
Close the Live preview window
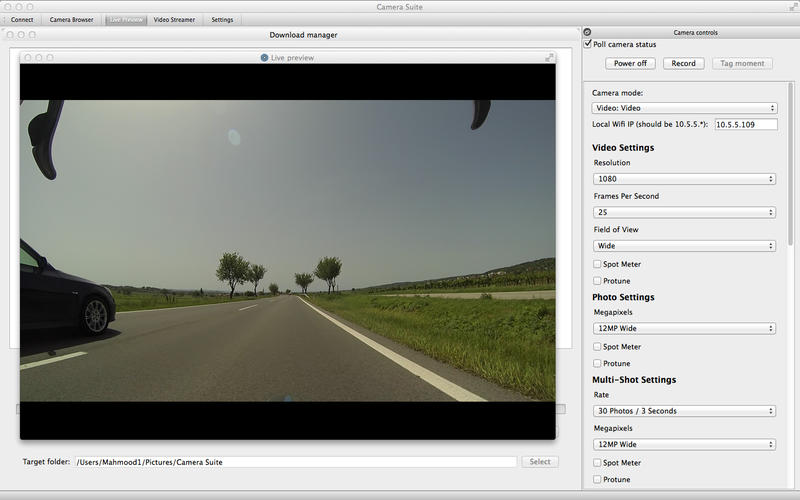(27, 57)
